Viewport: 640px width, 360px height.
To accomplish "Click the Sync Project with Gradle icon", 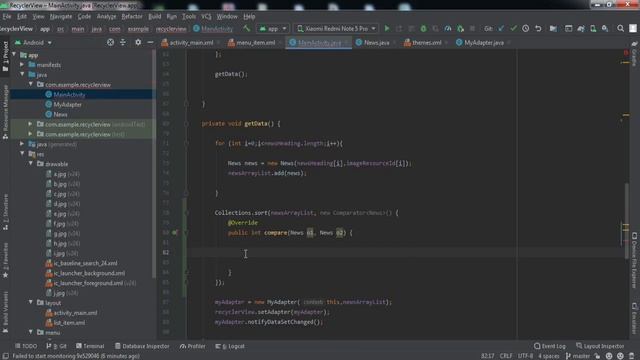I will pos(581,29).
